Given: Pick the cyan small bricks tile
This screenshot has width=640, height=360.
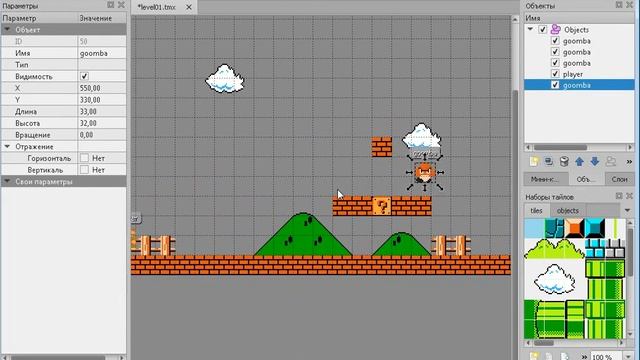Looking at the screenshot, I should coord(595,249).
